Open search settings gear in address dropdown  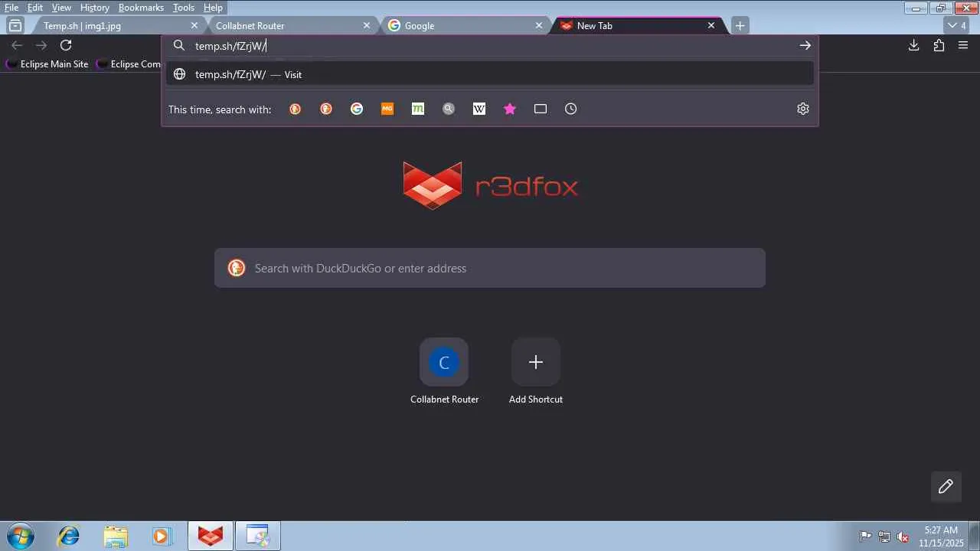click(803, 109)
